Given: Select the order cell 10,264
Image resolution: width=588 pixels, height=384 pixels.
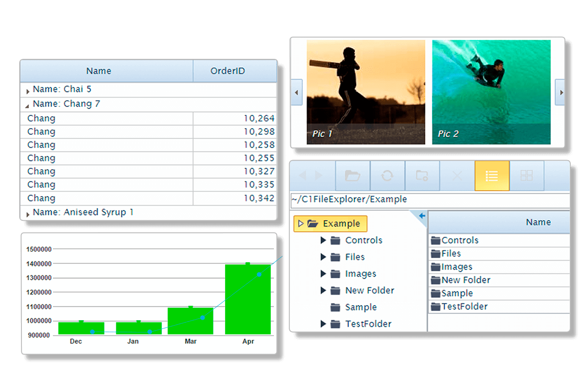Looking at the screenshot, I should tap(235, 119).
